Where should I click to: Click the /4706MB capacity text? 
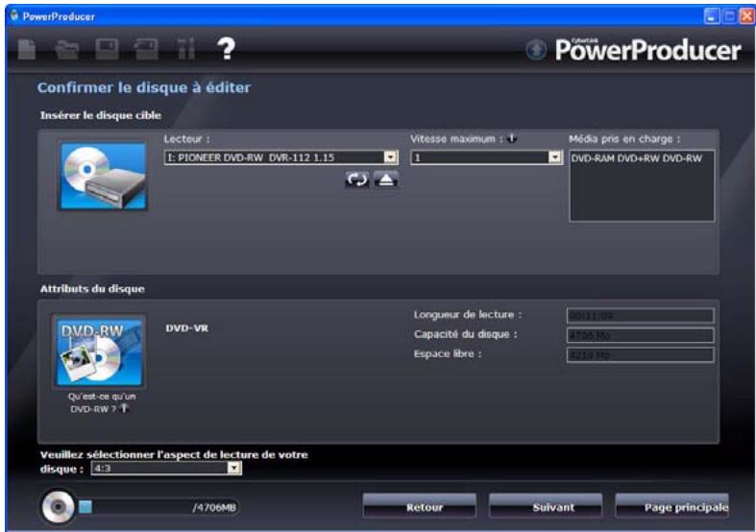214,507
